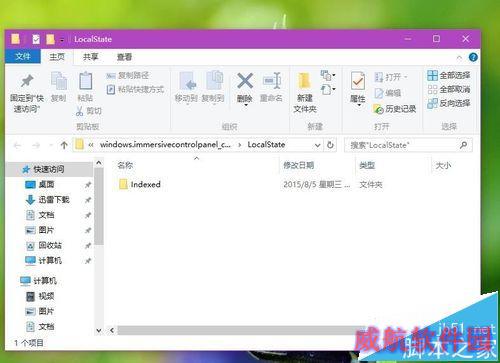
Task: Click Invert Selection (反向选择)
Action: pos(449,103)
